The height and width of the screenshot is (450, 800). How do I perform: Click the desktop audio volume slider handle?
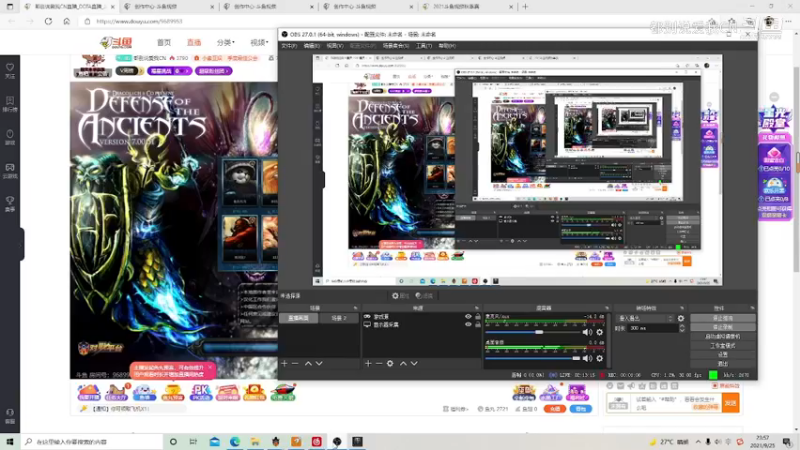click(x=577, y=358)
